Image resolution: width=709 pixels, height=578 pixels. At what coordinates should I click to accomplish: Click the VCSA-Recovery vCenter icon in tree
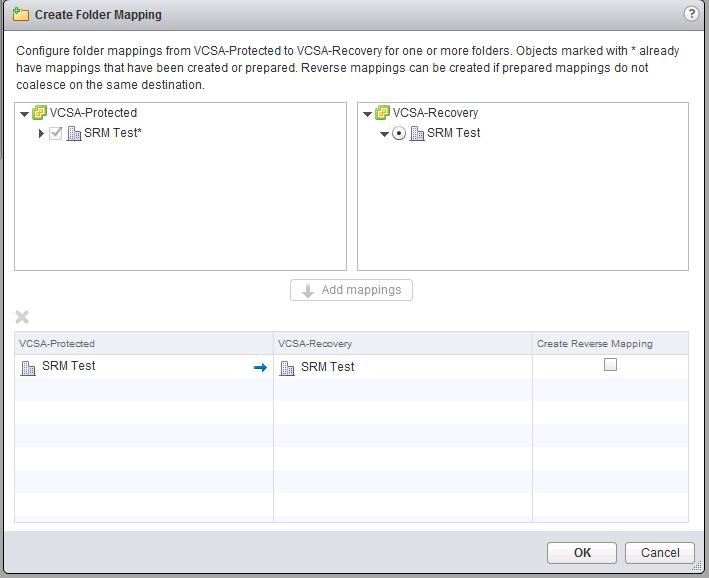tap(383, 113)
